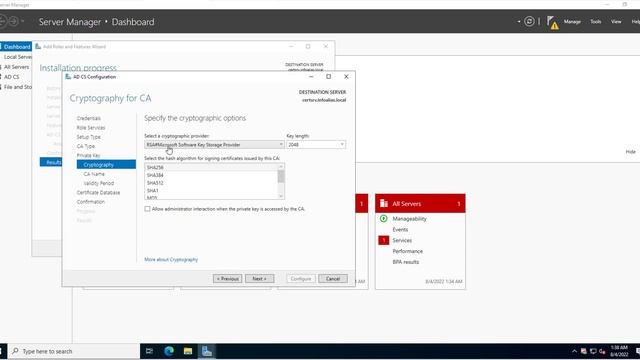Viewport: 640px width, 360px height.
Task: Click the Previous button
Action: [227, 278]
